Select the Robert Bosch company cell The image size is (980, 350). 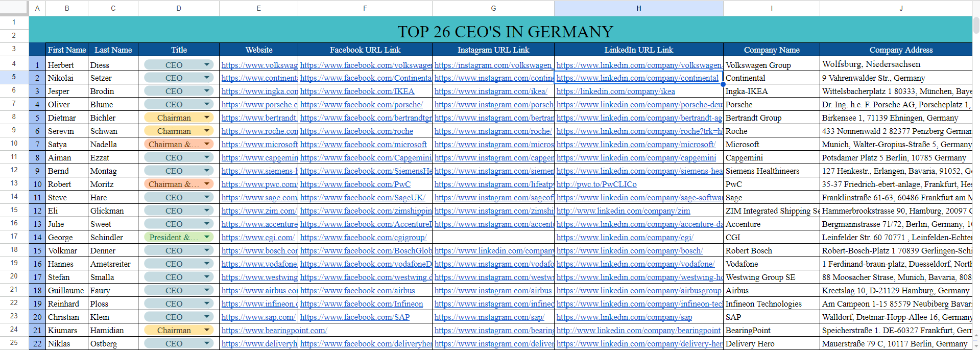coord(772,250)
